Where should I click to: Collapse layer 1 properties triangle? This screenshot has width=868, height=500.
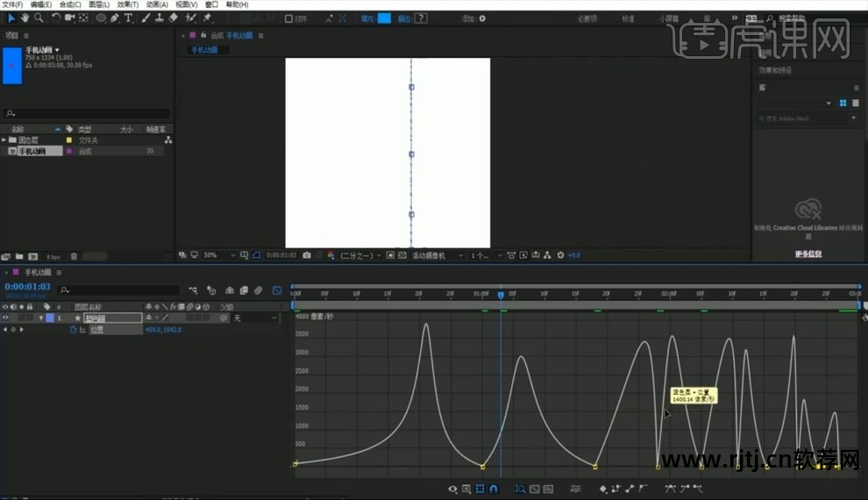[40, 318]
